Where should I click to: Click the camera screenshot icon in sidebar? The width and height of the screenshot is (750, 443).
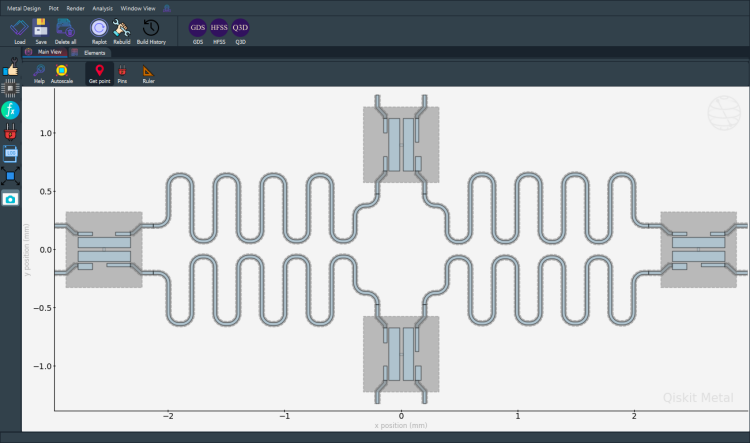tap(10, 199)
